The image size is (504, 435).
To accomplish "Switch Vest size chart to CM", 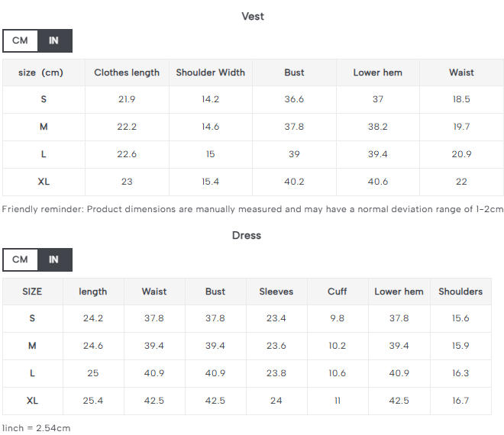I will [x=20, y=40].
